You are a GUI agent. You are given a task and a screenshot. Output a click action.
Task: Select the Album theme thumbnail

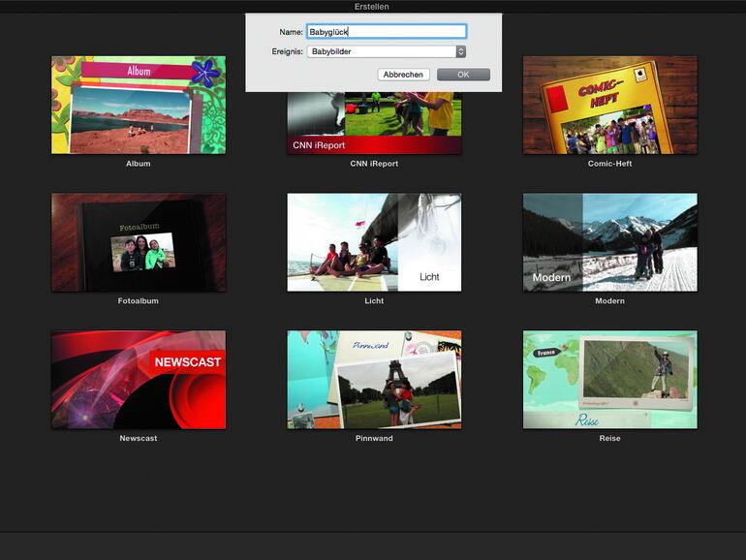click(x=139, y=105)
